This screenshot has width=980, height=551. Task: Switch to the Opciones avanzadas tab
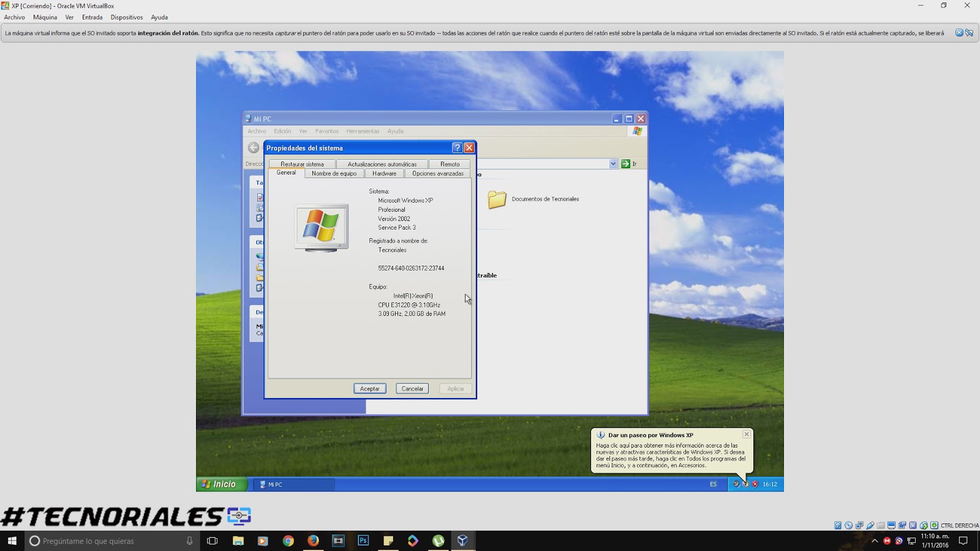(438, 173)
